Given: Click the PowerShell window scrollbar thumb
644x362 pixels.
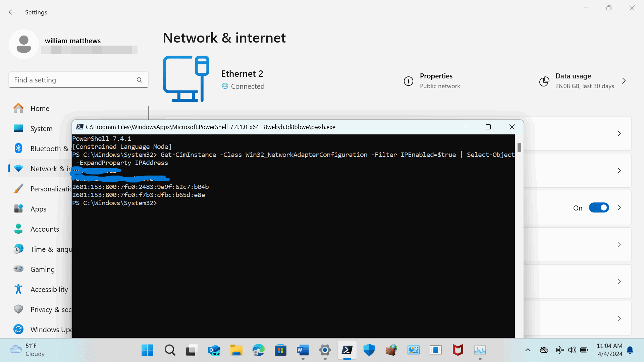Looking at the screenshot, I should (x=519, y=147).
